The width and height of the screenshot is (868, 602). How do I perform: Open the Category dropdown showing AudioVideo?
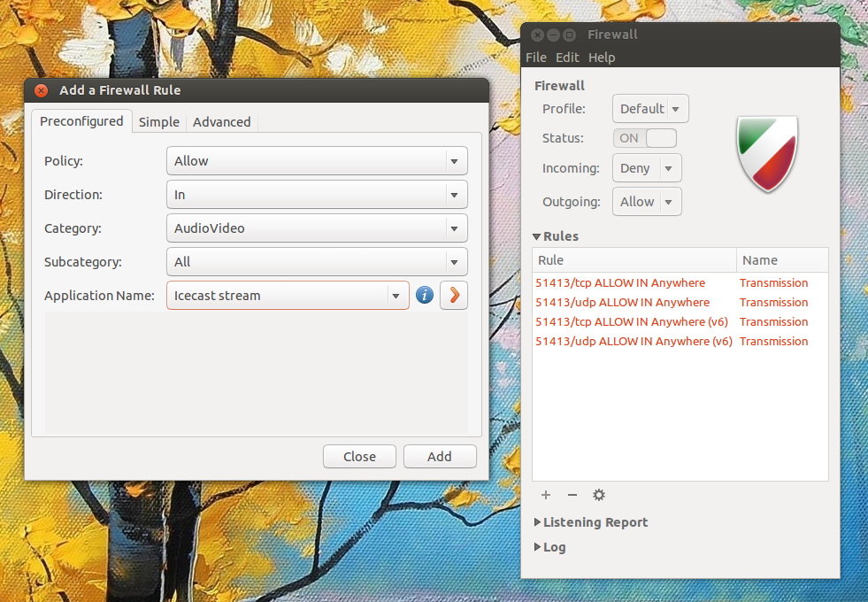317,228
